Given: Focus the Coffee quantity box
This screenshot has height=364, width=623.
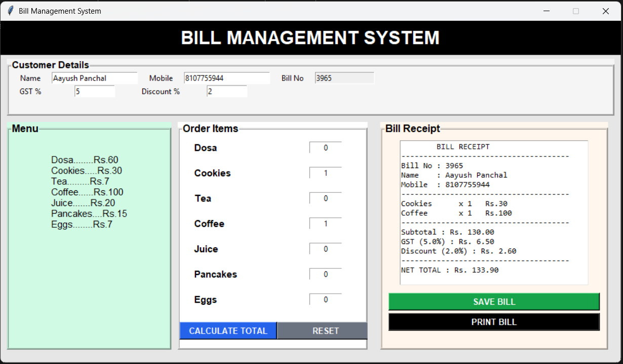Looking at the screenshot, I should (326, 224).
